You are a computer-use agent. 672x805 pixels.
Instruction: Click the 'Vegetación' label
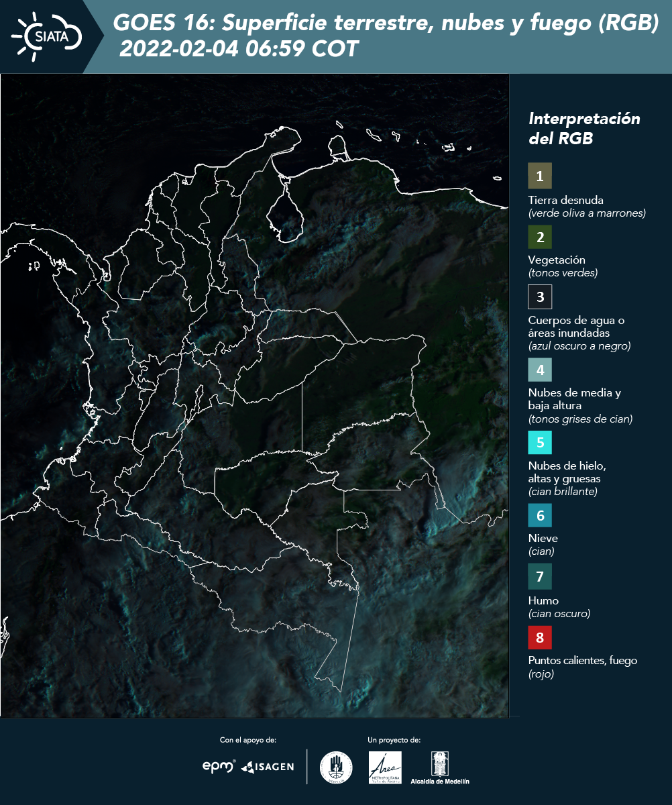pos(557,260)
